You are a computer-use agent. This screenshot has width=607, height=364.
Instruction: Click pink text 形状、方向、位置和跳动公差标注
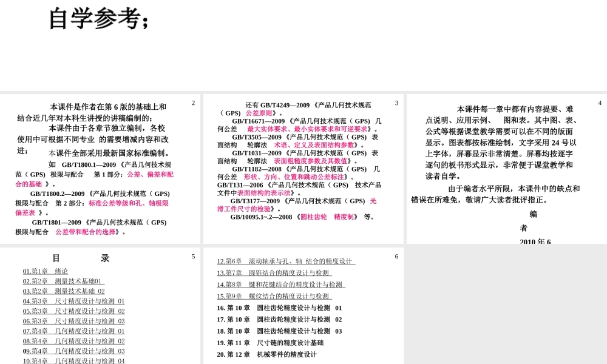pyautogui.click(x=294, y=177)
